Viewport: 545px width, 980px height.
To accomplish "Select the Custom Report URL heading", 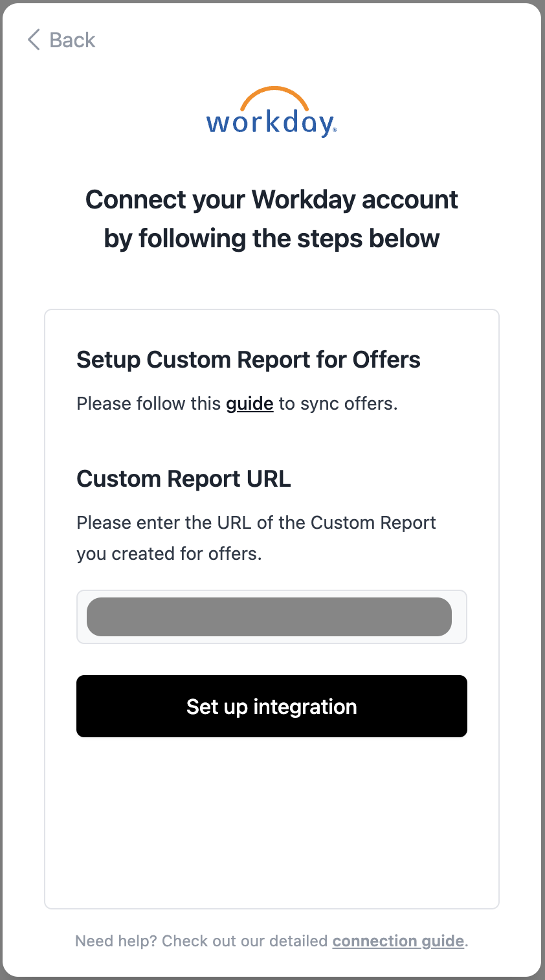I will point(184,479).
